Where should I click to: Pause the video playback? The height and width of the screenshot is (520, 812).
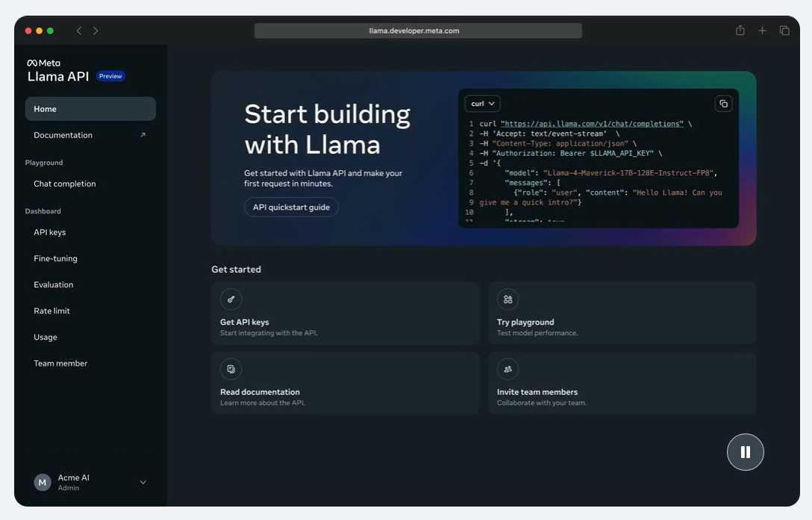[x=745, y=452]
